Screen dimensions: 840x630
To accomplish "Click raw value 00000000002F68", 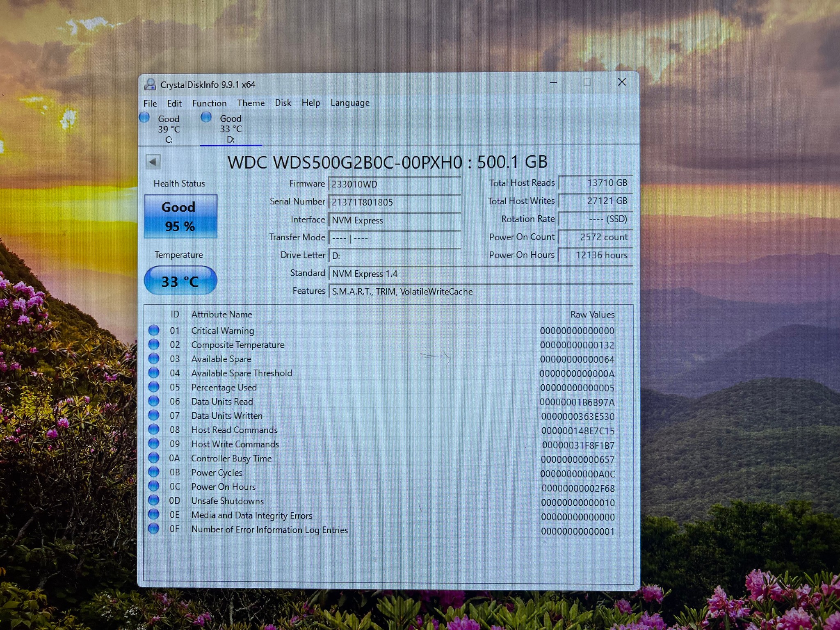I will pos(578,488).
